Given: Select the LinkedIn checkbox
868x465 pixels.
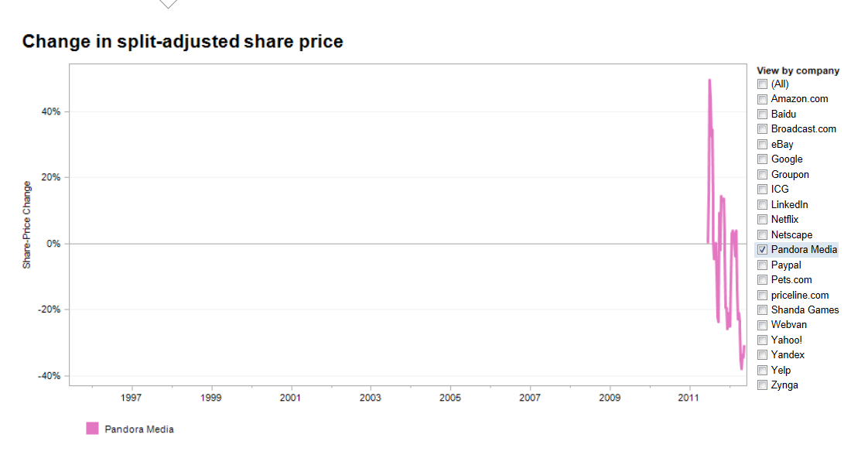Looking at the screenshot, I should [x=763, y=205].
